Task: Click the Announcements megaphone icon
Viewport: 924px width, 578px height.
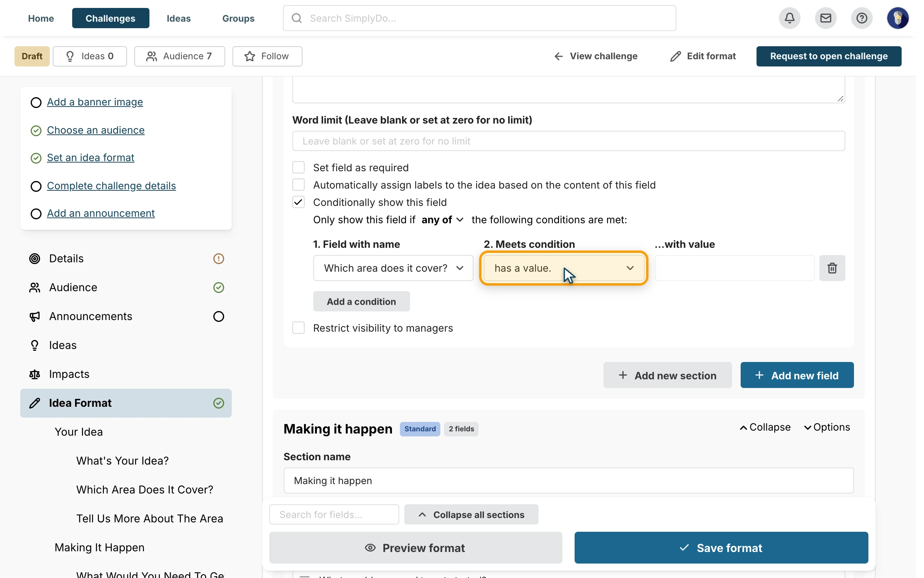Action: pos(35,316)
